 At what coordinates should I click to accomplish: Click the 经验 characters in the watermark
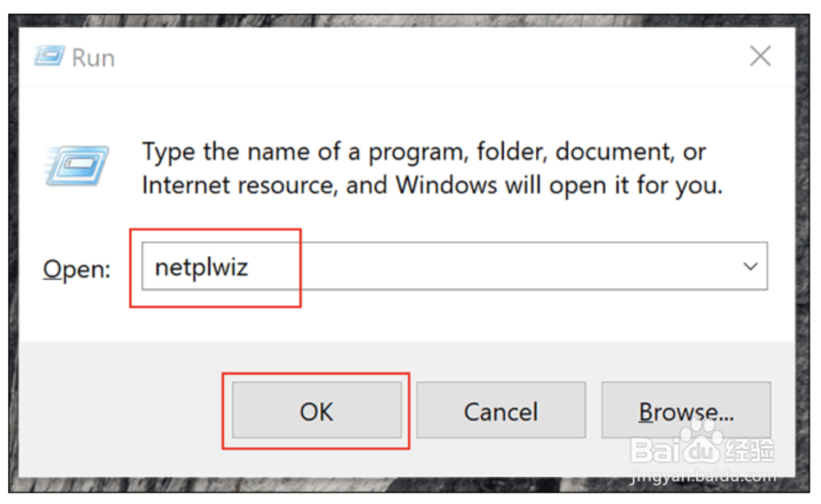click(x=750, y=450)
